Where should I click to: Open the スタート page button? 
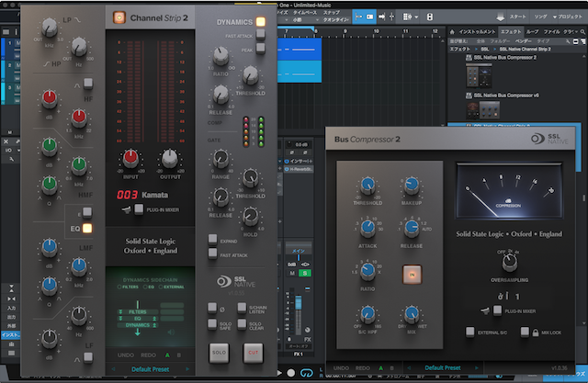tap(517, 17)
